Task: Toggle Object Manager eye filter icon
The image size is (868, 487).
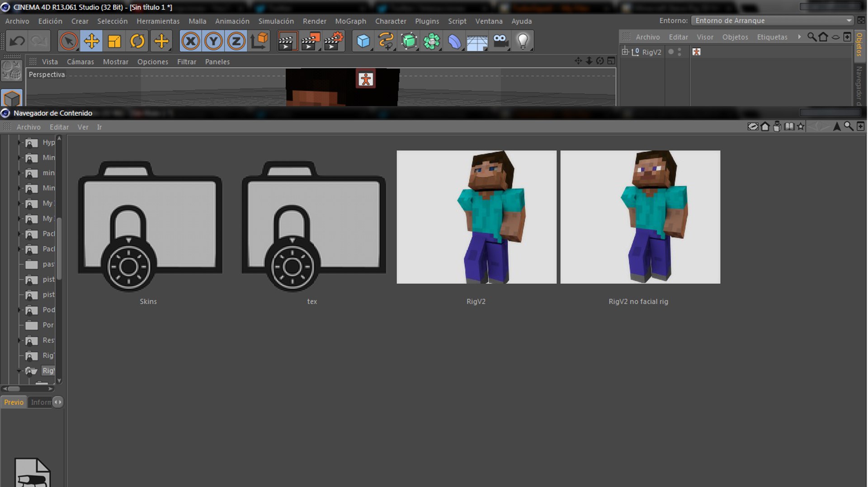Action: pyautogui.click(x=835, y=37)
